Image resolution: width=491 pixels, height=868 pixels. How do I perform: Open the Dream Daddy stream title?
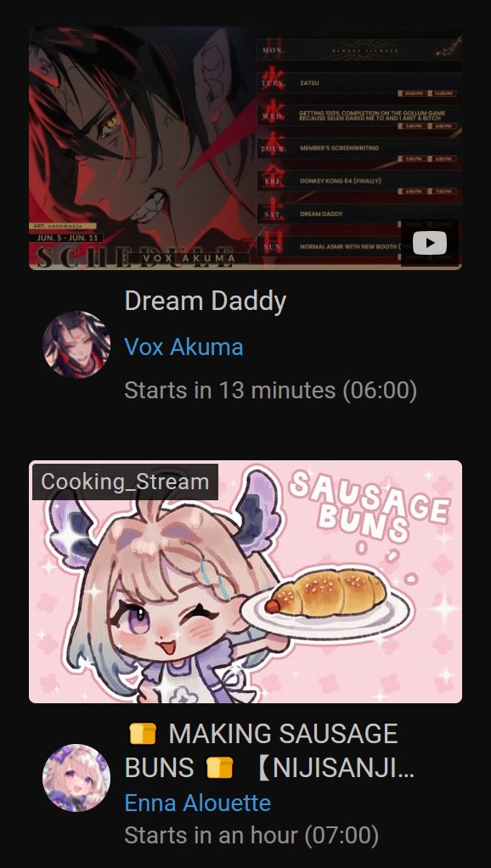(x=206, y=302)
